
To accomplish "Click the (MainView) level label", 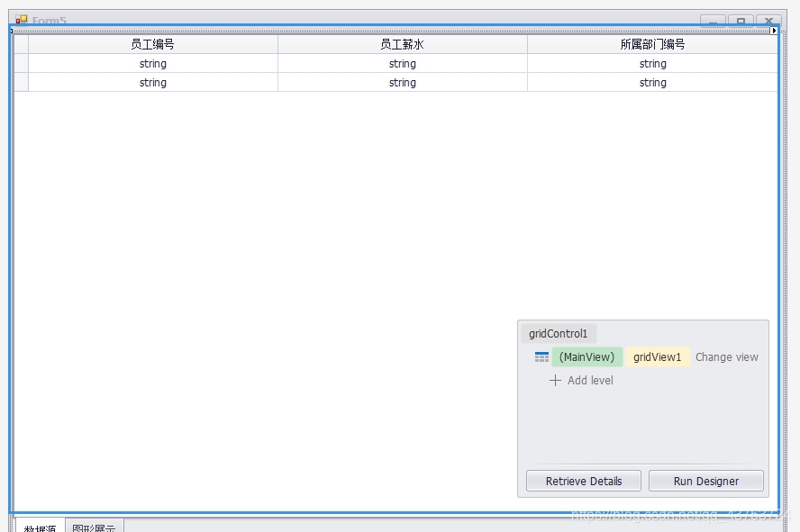I will 586,357.
